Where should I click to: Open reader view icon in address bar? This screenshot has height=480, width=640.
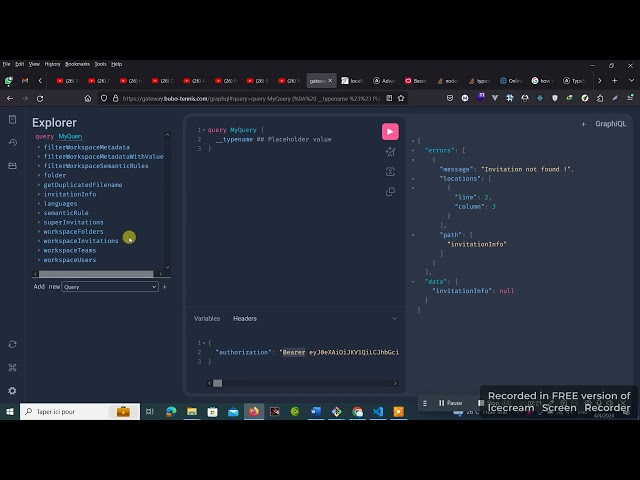click(x=389, y=98)
